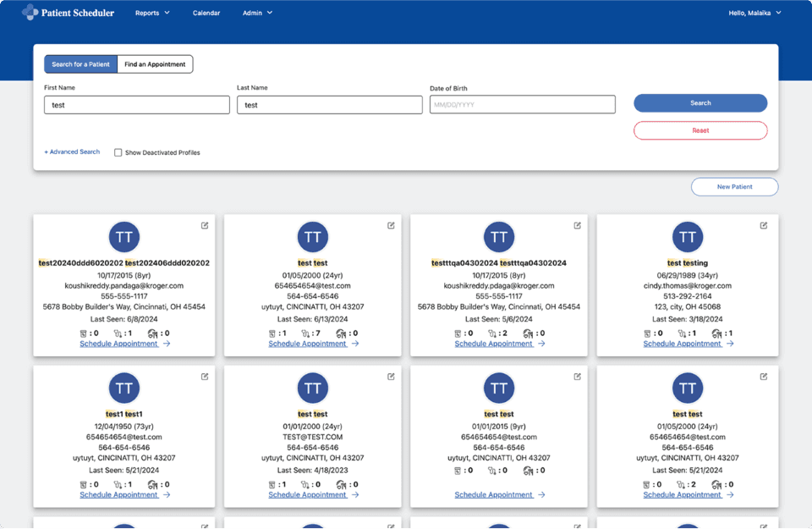Screen dimensions: 812x529
Task: Click the blue Search button
Action: pos(700,103)
